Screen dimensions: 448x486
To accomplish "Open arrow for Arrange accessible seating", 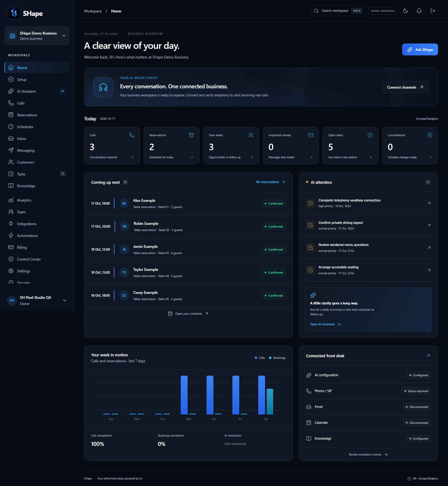I will click(429, 270).
